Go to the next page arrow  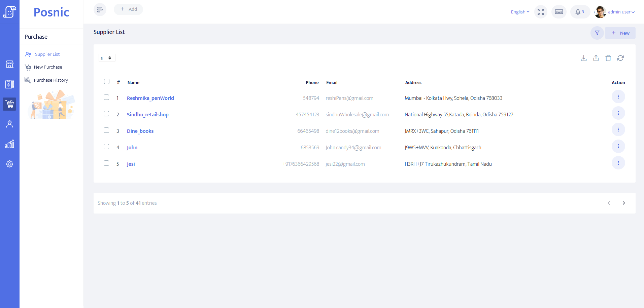tap(623, 203)
